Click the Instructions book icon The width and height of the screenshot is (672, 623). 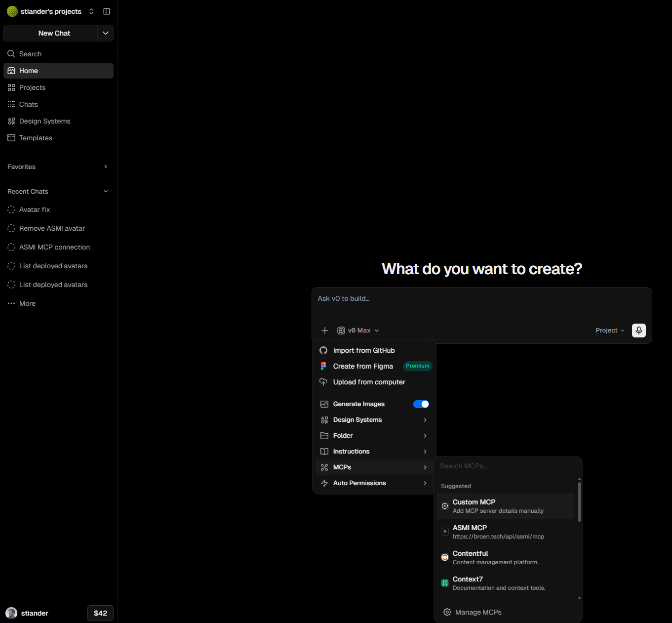click(324, 452)
